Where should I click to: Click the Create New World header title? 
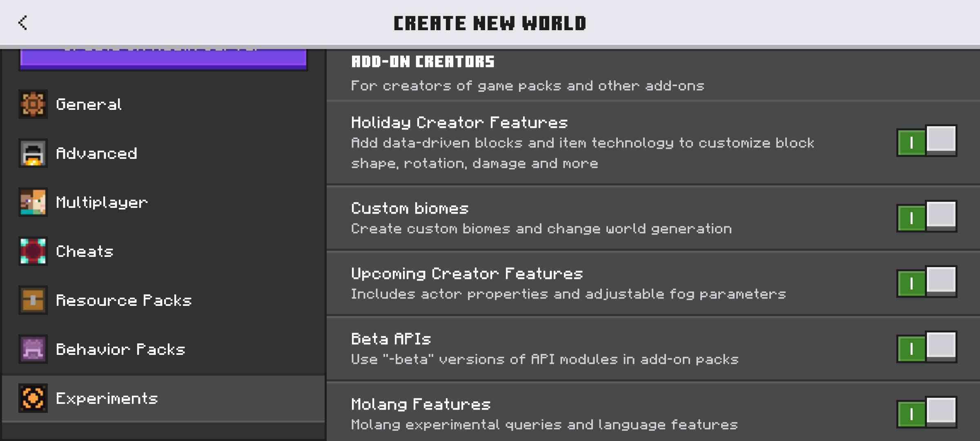point(490,23)
